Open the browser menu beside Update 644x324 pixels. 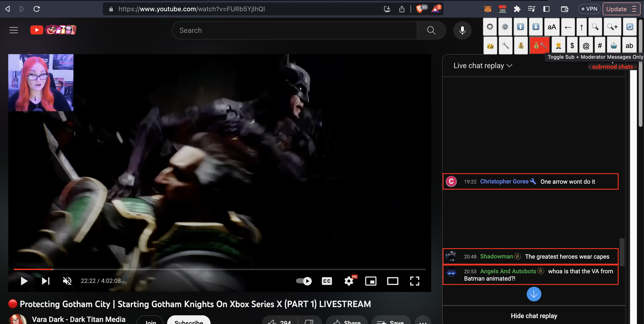pos(635,9)
